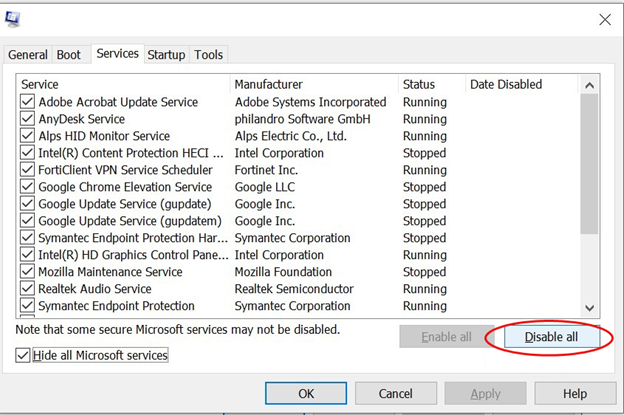Sort list by Service column header

click(124, 84)
